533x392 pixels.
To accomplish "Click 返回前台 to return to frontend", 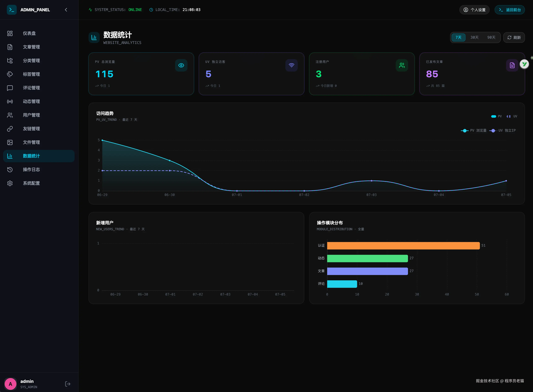I will pyautogui.click(x=509, y=10).
